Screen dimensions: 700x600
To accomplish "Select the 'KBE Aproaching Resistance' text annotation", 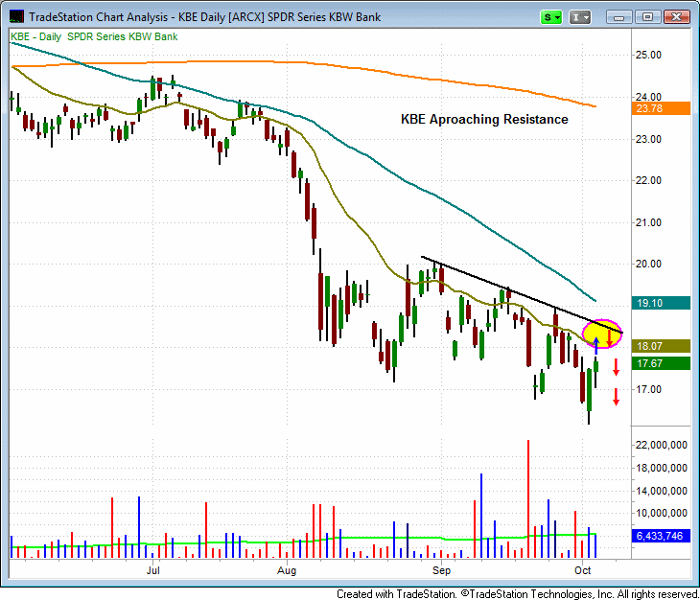I will pos(484,119).
